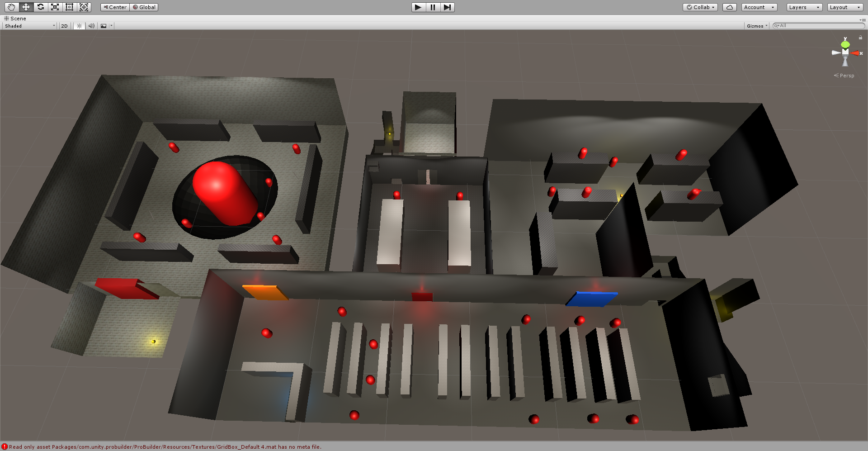The width and height of the screenshot is (868, 451).
Task: Switch pivot mode to Center
Action: 114,7
